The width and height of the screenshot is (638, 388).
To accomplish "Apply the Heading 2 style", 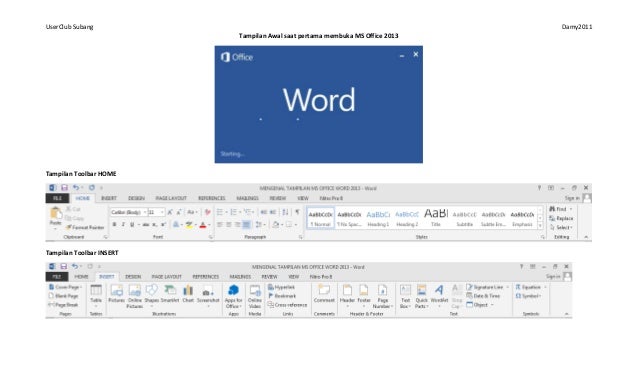I will tap(407, 218).
